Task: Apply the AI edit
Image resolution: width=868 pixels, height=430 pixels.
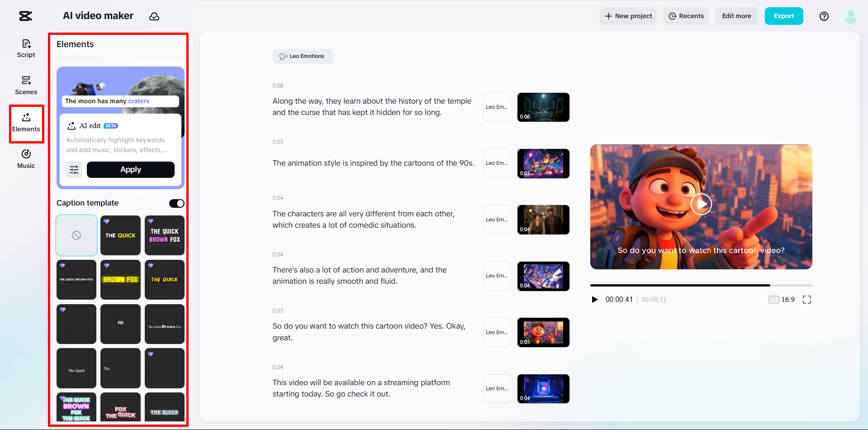Action: point(131,170)
